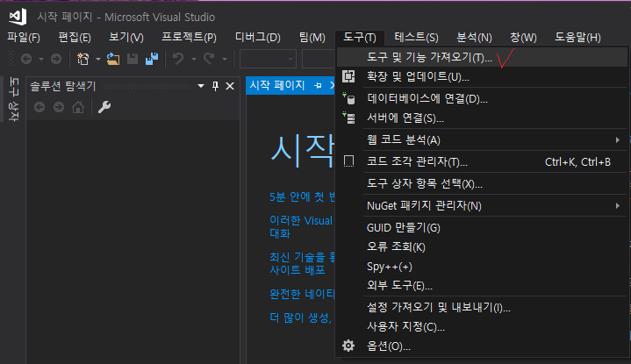Open the '이러한 Visual' start page link

click(301, 227)
